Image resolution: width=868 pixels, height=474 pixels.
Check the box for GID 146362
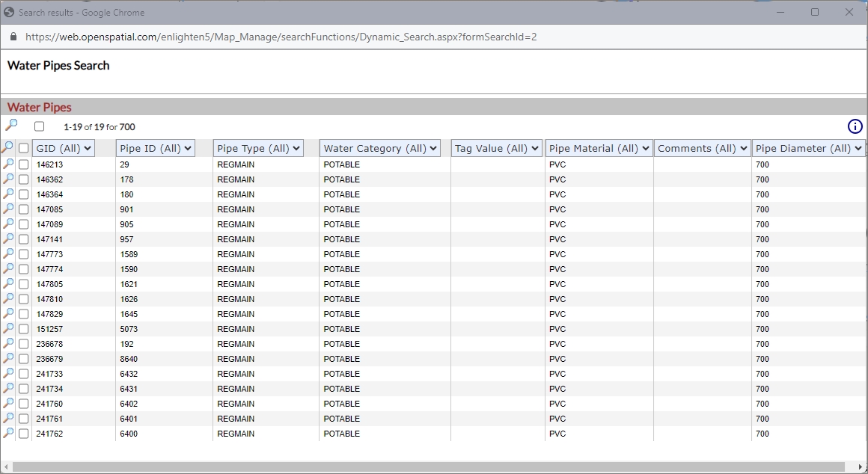[x=24, y=179]
